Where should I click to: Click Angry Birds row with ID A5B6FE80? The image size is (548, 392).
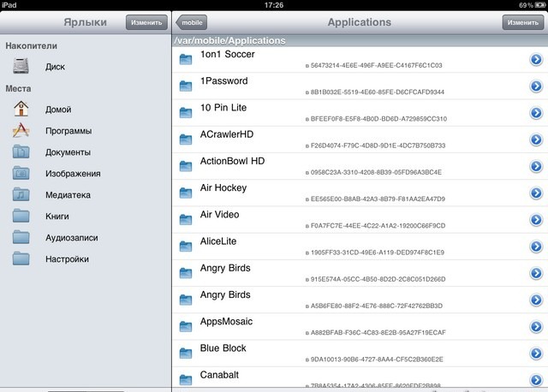pyautogui.click(x=360, y=300)
